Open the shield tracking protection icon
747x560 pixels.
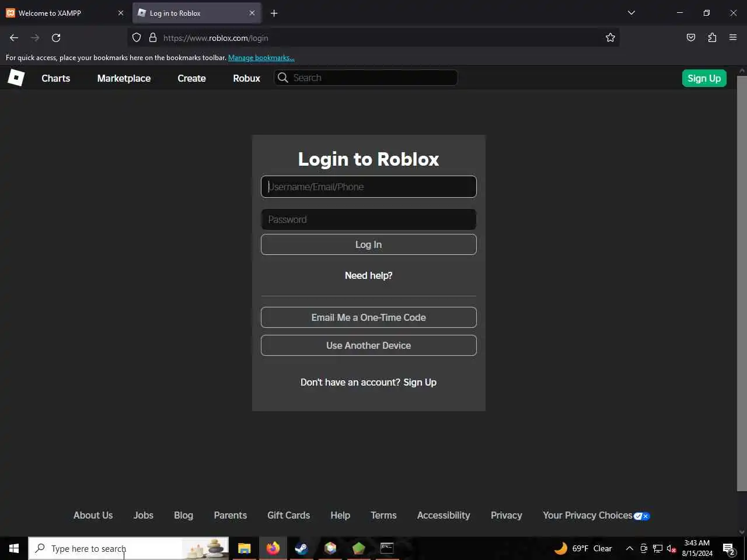click(x=137, y=38)
